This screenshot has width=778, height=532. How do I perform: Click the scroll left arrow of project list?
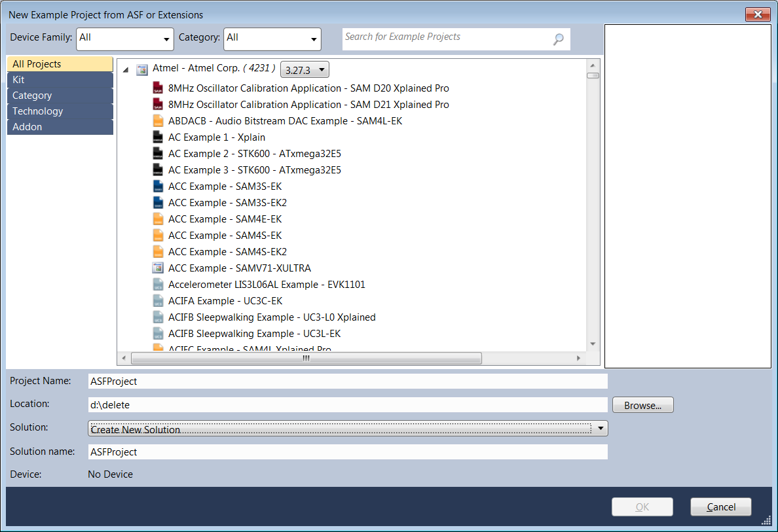coord(124,358)
